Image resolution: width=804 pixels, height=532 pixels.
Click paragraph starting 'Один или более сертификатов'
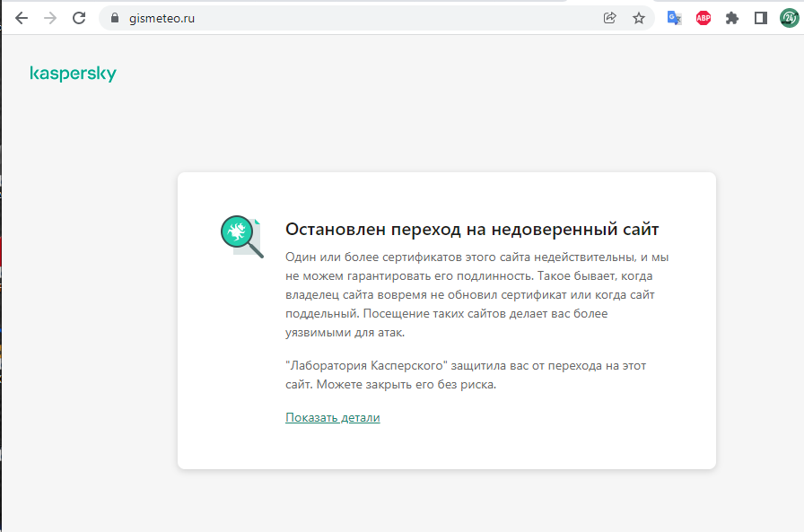pyautogui.click(x=476, y=294)
